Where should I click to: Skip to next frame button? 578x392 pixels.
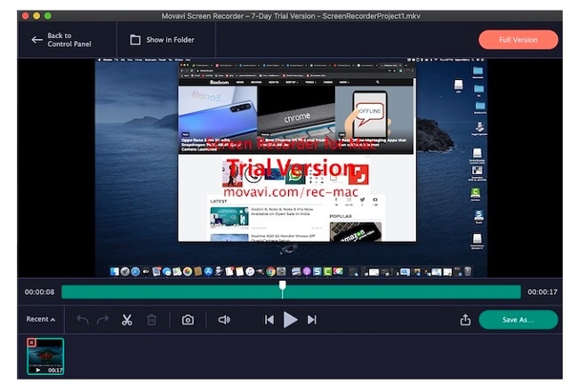click(x=312, y=320)
